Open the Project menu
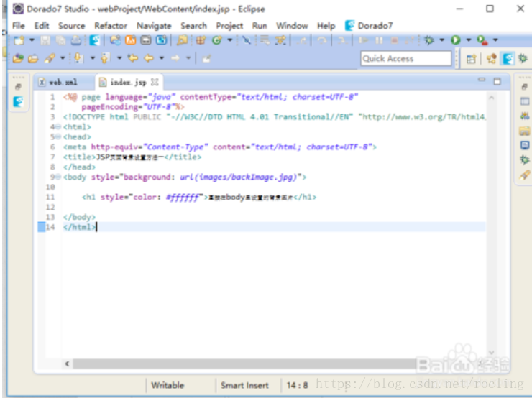 [229, 26]
